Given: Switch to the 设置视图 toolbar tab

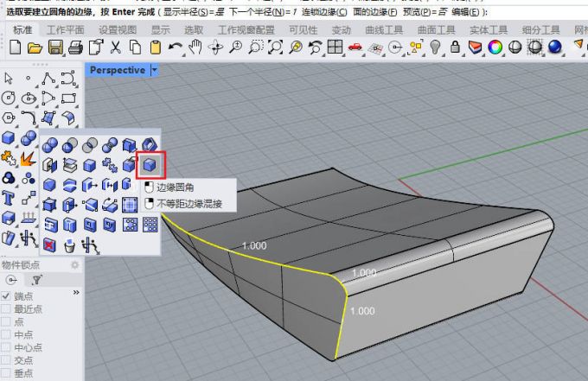Looking at the screenshot, I should point(118,29).
